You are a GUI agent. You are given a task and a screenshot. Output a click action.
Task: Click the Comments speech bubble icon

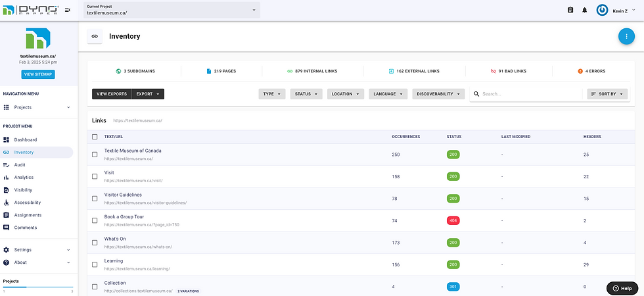click(6, 228)
